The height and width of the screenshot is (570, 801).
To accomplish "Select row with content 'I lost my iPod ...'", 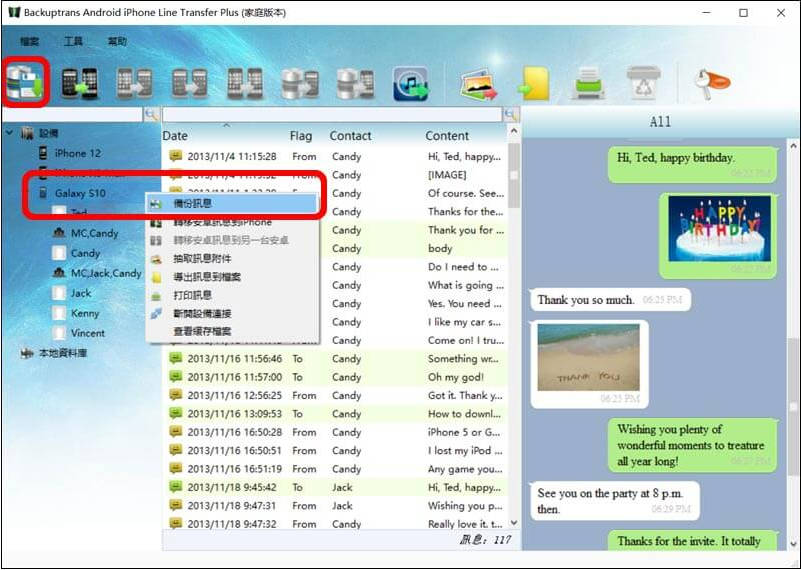I will (x=335, y=450).
